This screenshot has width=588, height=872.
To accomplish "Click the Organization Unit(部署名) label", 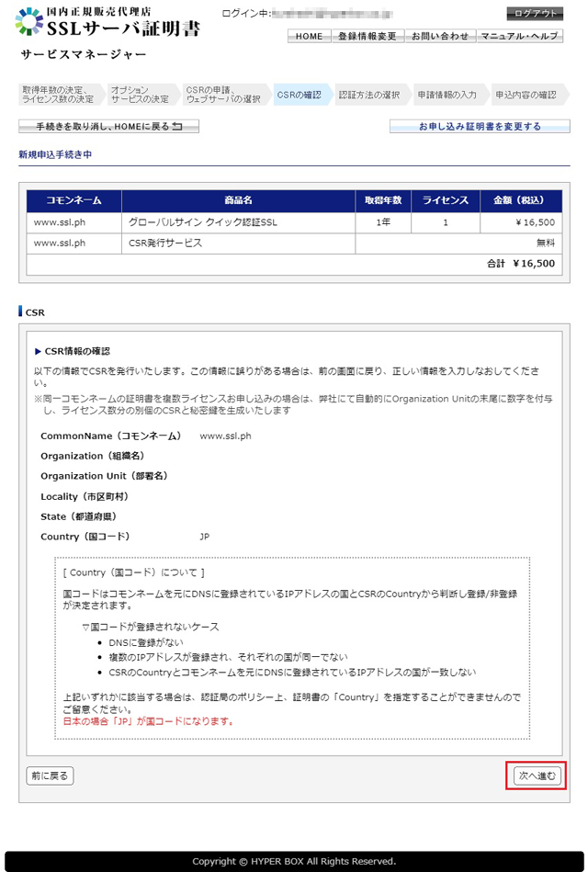I will (105, 476).
